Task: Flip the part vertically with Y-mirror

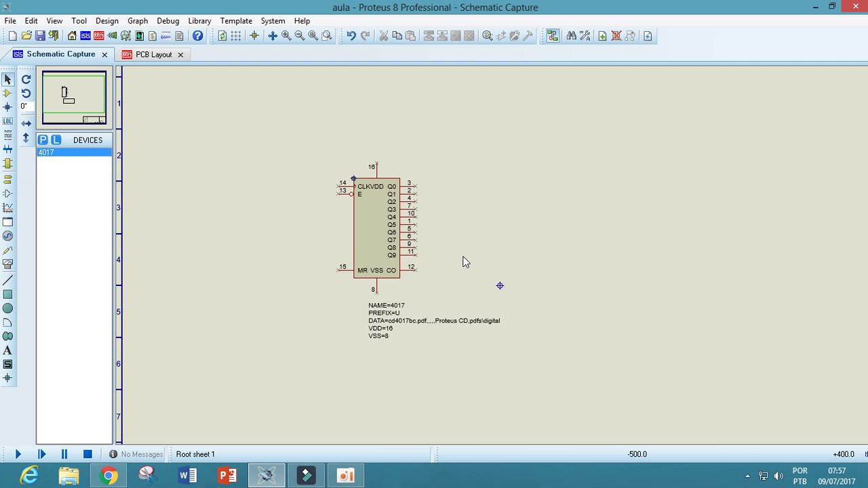Action: pos(26,138)
